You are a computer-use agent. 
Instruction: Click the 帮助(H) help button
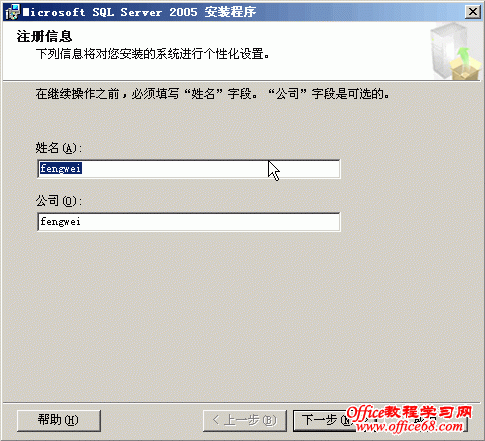[x=59, y=420]
